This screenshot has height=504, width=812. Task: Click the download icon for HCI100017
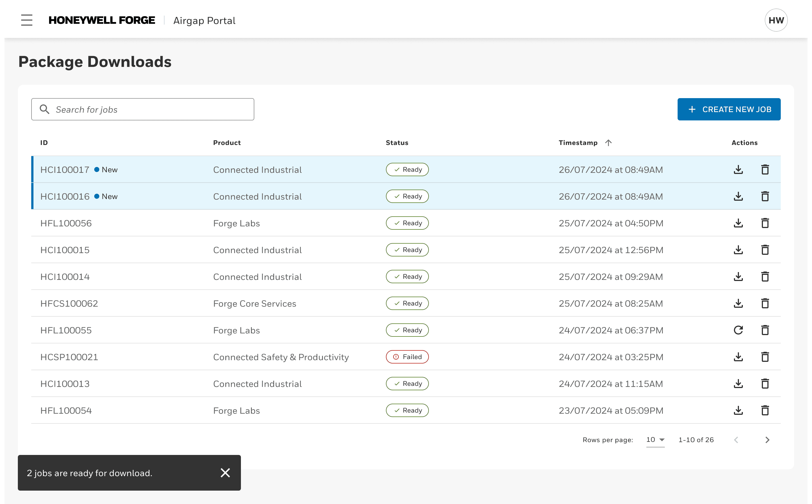(738, 169)
